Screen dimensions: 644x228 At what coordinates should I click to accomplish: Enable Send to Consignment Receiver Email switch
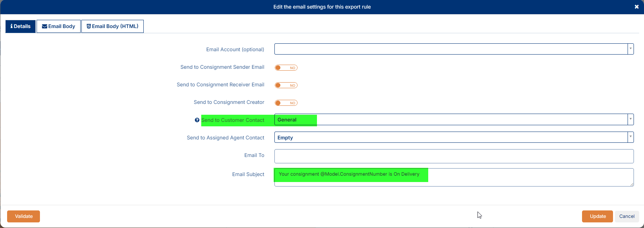click(286, 85)
